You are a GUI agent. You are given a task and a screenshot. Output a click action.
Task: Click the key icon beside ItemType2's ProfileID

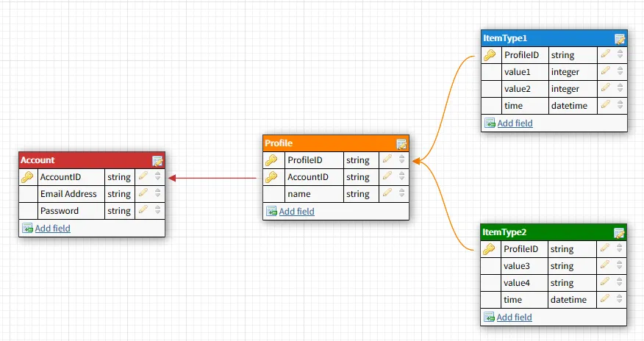pos(489,249)
